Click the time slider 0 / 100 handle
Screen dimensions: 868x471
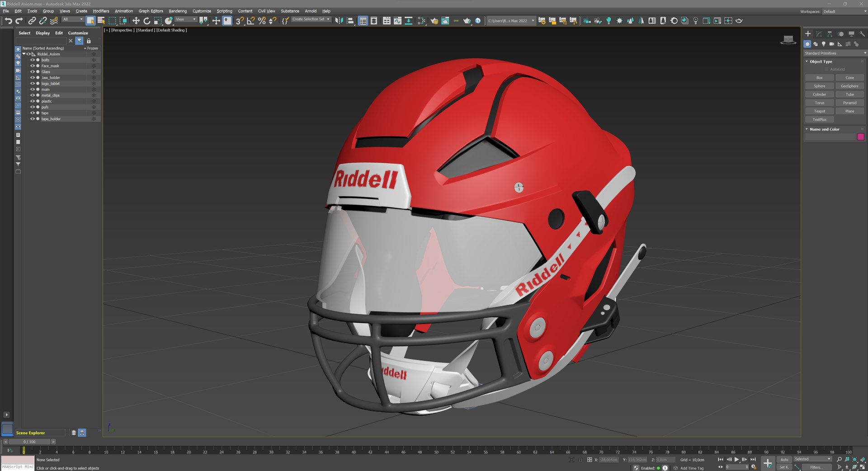coord(29,442)
